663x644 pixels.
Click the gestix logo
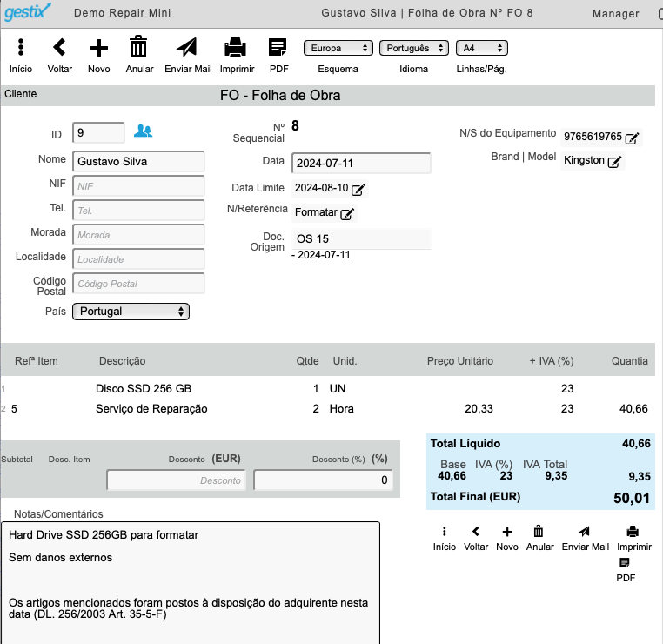[x=28, y=12]
